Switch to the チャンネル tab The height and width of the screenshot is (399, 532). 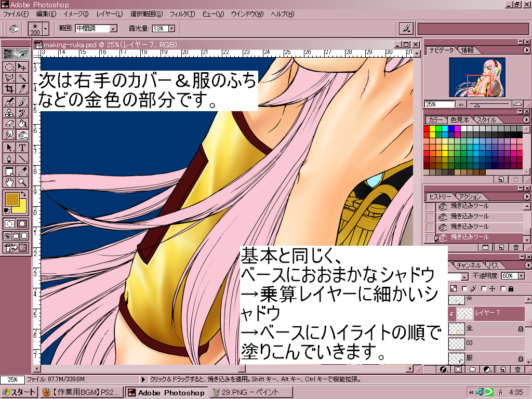coord(469,265)
